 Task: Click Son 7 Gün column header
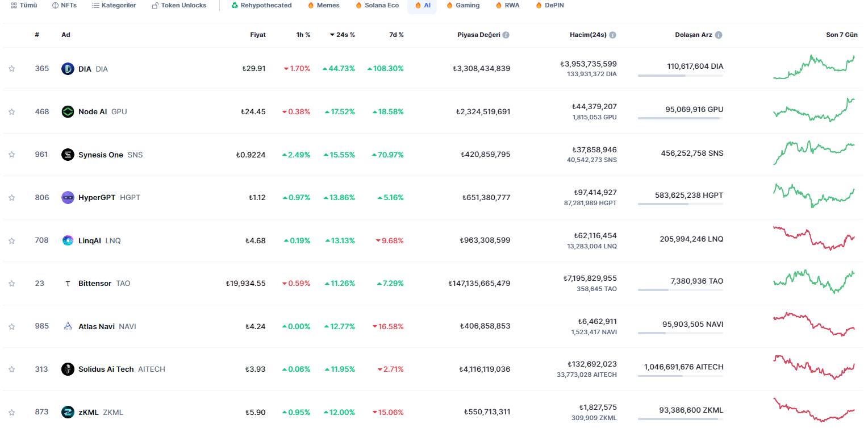click(841, 35)
